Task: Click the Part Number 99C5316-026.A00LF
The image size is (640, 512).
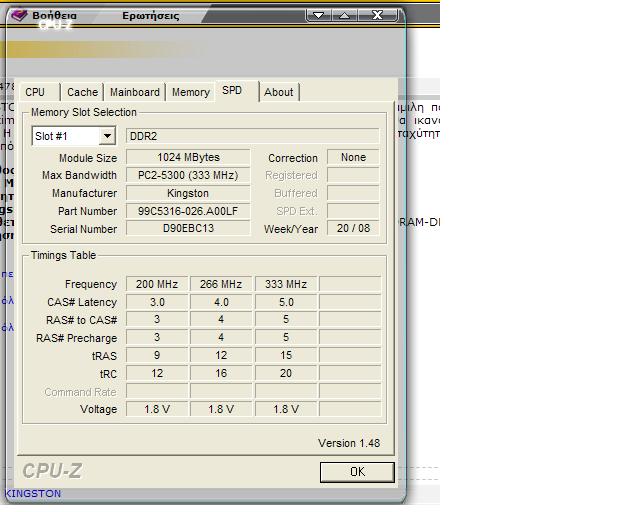Action: tap(188, 211)
